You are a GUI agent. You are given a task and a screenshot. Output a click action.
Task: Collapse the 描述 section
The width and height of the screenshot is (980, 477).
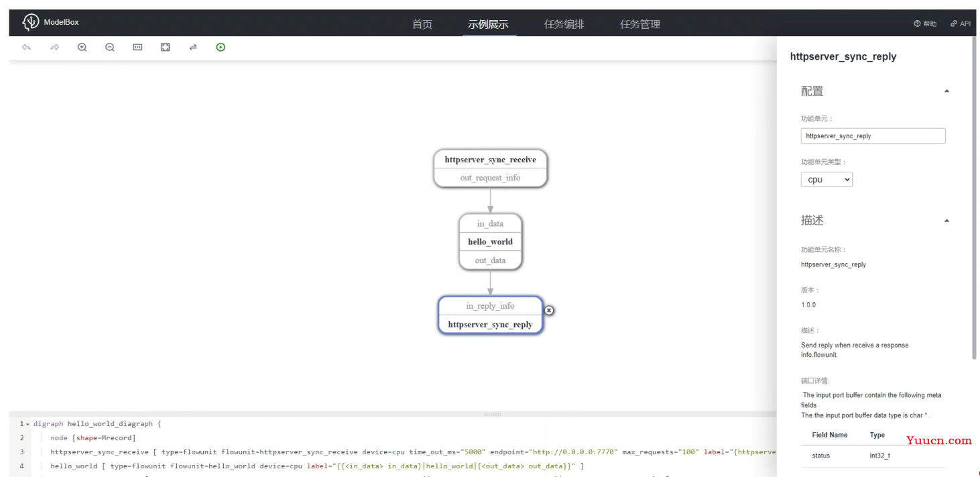click(946, 221)
